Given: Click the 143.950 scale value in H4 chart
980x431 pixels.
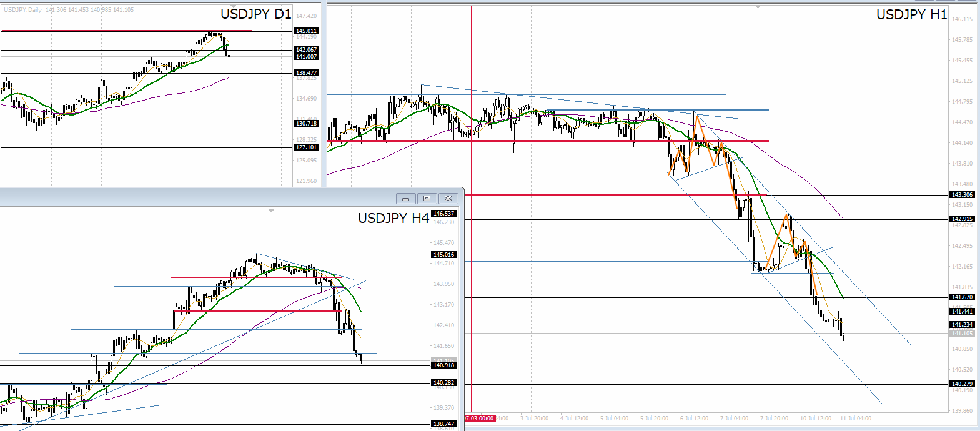Looking at the screenshot, I should (x=443, y=284).
